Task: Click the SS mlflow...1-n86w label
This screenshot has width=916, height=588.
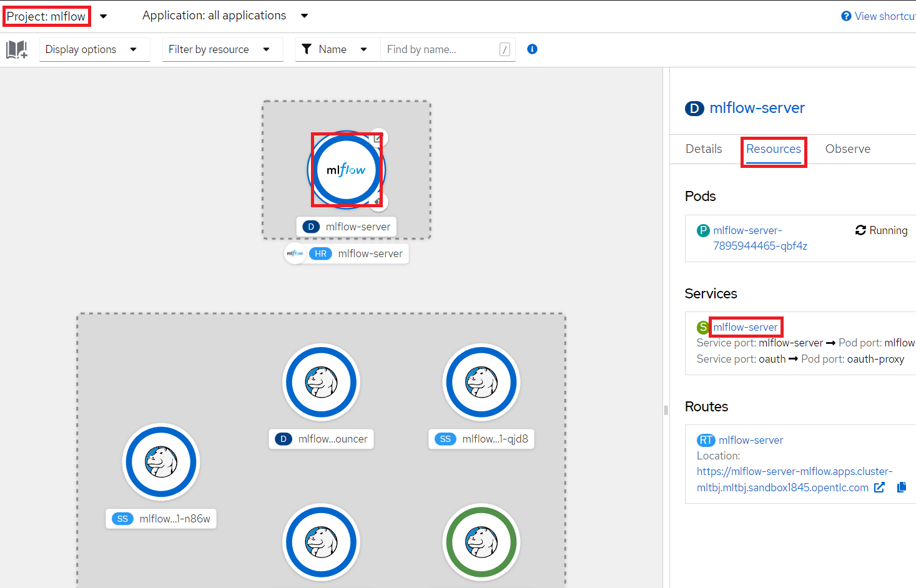Action: point(161,519)
